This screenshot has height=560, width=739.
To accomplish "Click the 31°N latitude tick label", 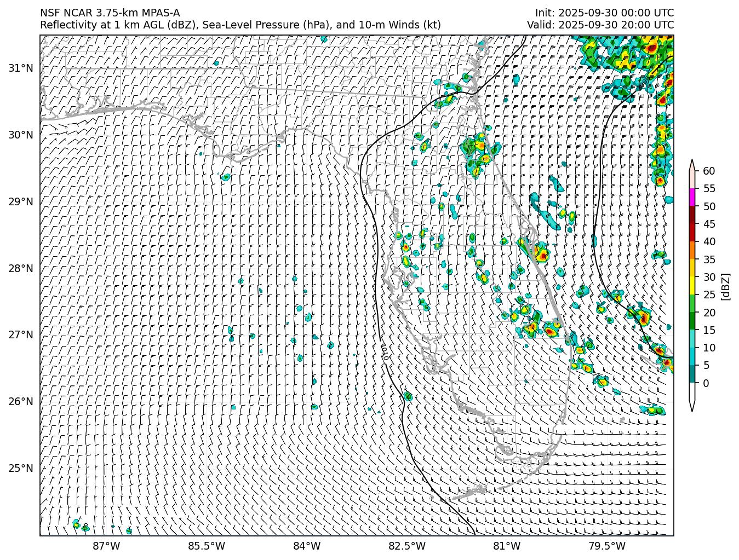I will (x=20, y=68).
